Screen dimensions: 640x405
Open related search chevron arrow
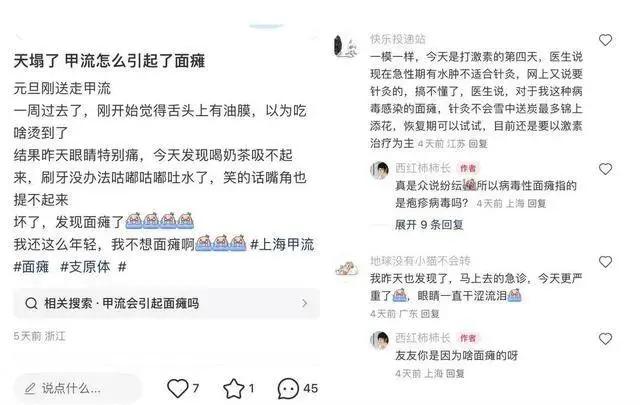304,303
